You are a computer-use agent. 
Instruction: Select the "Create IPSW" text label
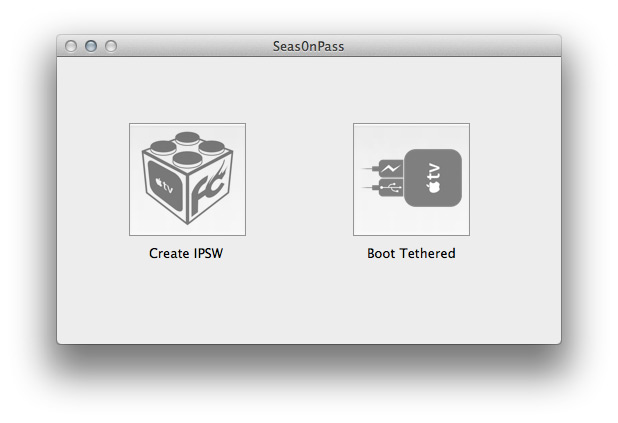187,253
